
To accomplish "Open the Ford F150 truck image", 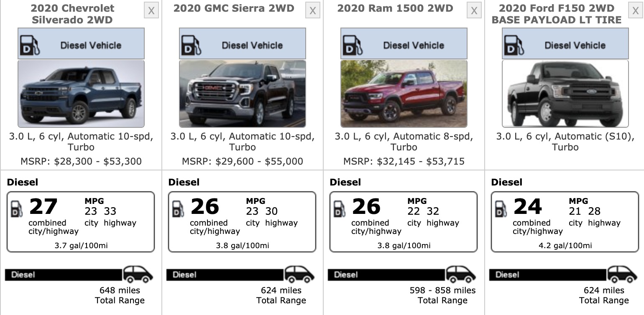I will [565, 94].
